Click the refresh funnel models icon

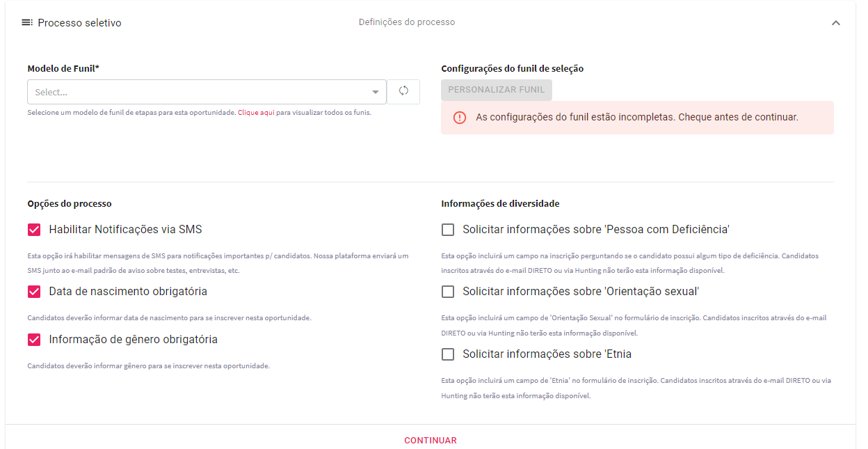click(403, 91)
